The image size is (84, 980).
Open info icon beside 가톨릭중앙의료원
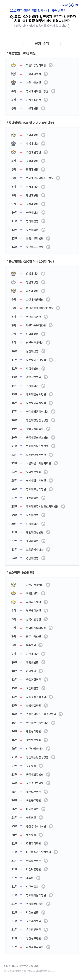pos(51,65)
